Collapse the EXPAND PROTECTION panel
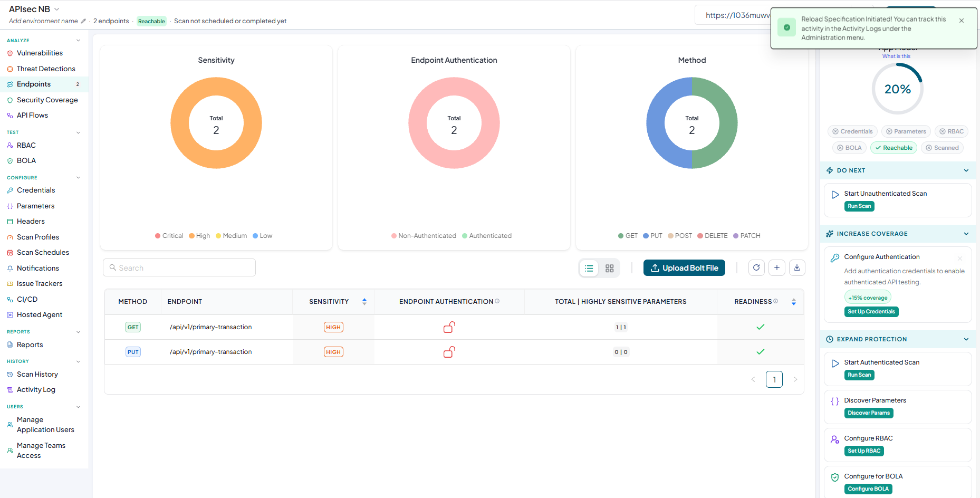Viewport: 980px width, 498px height. [x=966, y=339]
